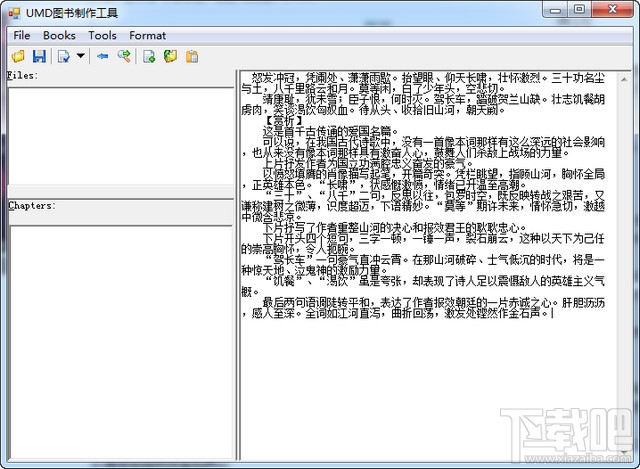Maximize the UMD图书制作工具 window
Image resolution: width=640 pixels, height=469 pixels.
(x=579, y=10)
